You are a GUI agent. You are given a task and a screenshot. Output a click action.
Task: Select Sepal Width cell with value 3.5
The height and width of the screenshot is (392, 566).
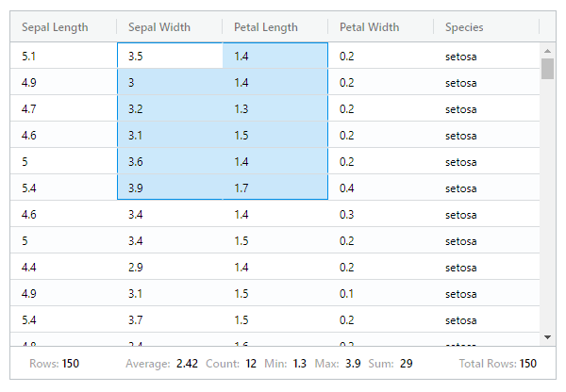point(170,56)
